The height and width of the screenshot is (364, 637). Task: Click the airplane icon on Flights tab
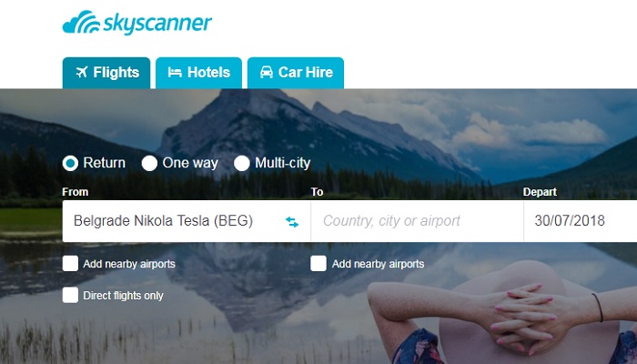coord(82,72)
